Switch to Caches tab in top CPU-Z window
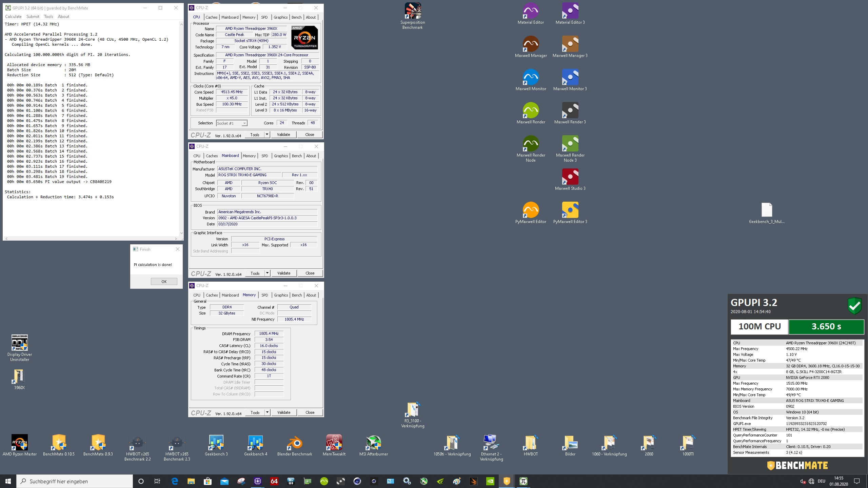This screenshot has width=868, height=488. click(x=211, y=17)
